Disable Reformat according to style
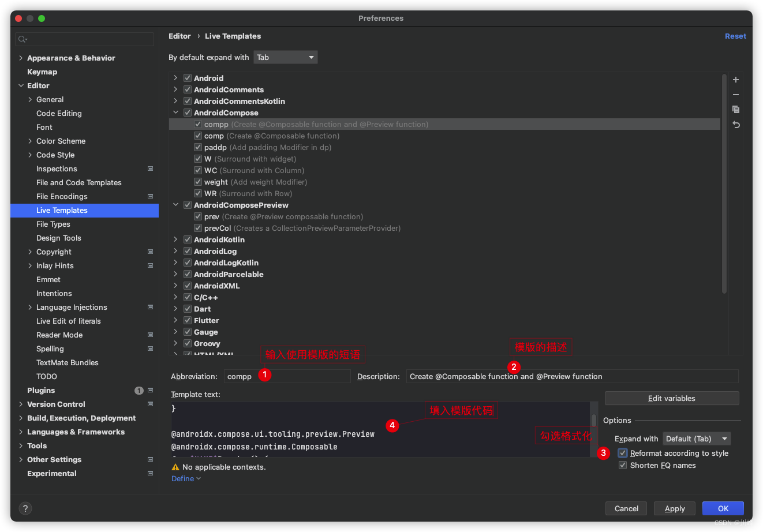Viewport: 763px width, 532px height. click(x=623, y=453)
